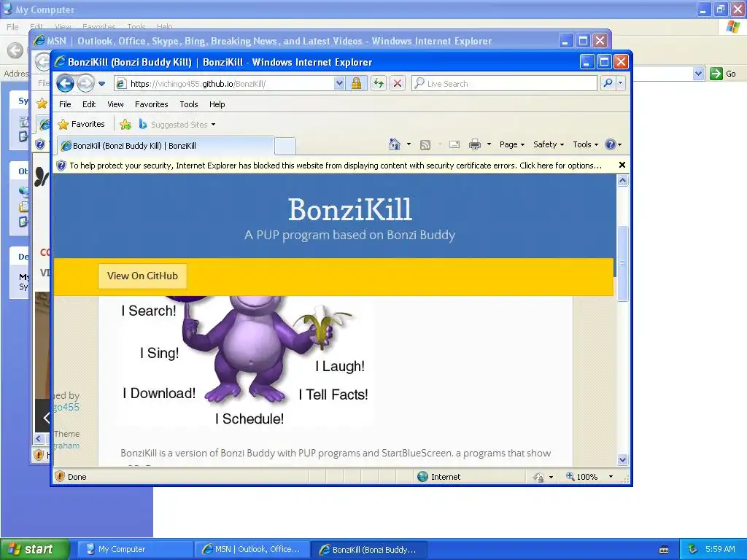Click the status bar privacy settings icon

click(538, 477)
